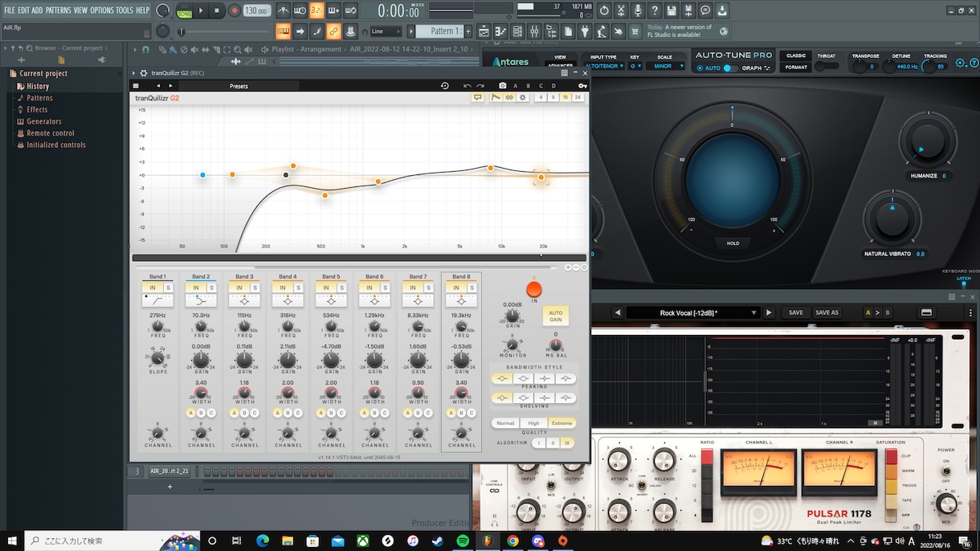Start playback with the transport play button

(201, 10)
